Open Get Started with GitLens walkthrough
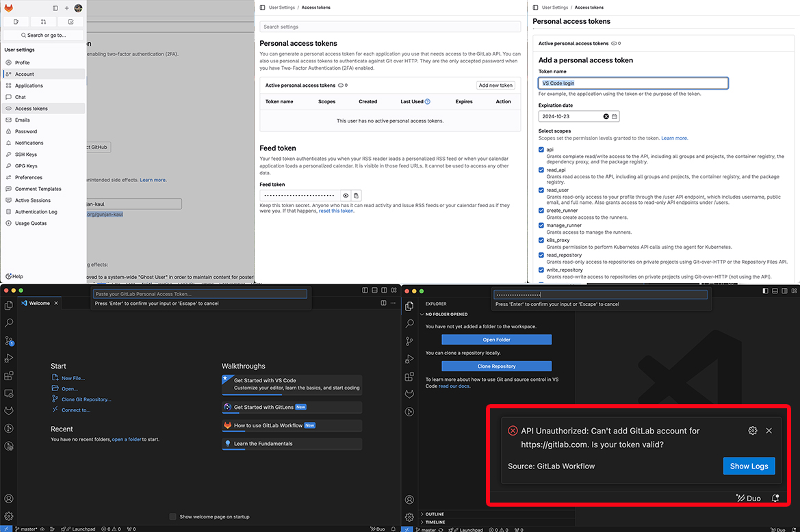Image resolution: width=800 pixels, height=532 pixels. pyautogui.click(x=292, y=407)
